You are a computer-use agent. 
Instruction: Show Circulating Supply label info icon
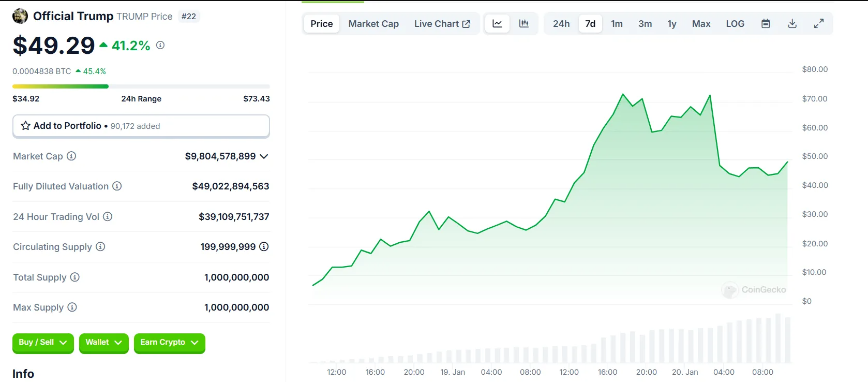[100, 246]
